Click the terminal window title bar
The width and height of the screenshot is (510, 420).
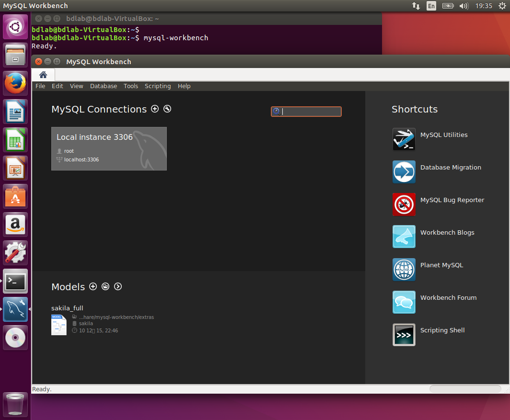(207, 19)
